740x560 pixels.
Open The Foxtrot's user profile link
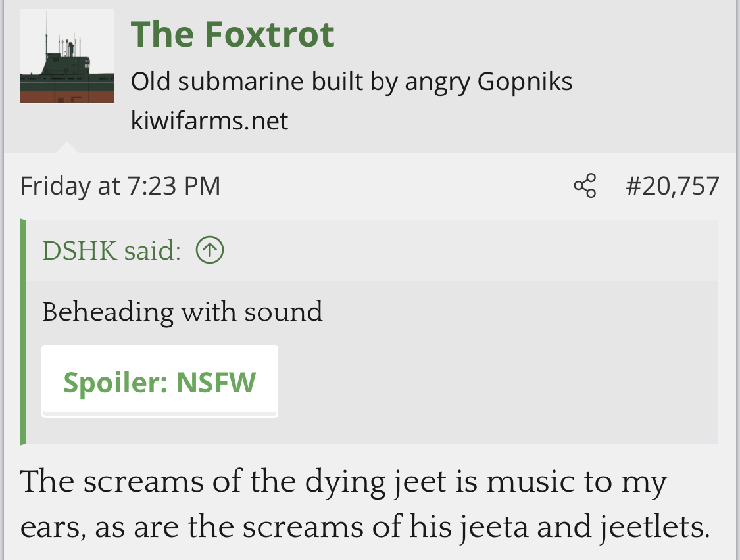[233, 34]
